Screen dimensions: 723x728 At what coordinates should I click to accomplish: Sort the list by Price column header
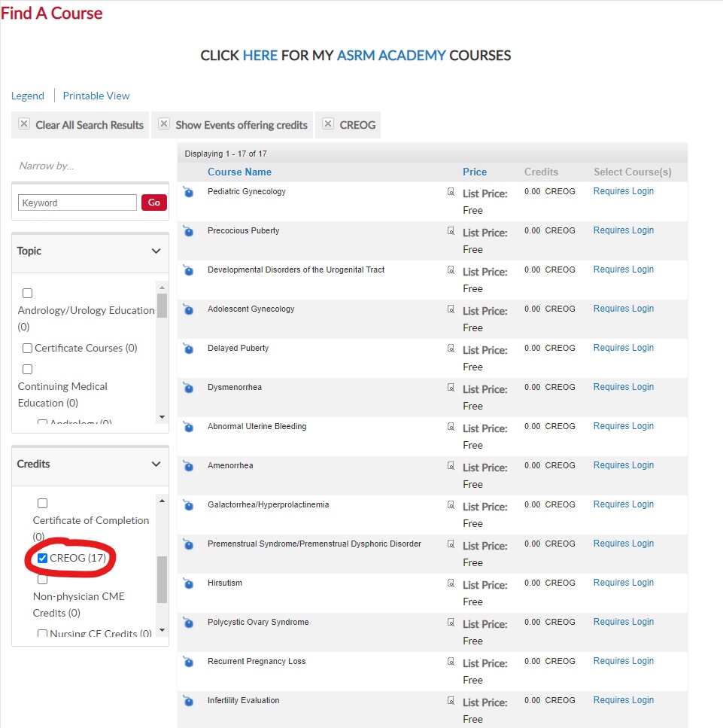point(475,172)
